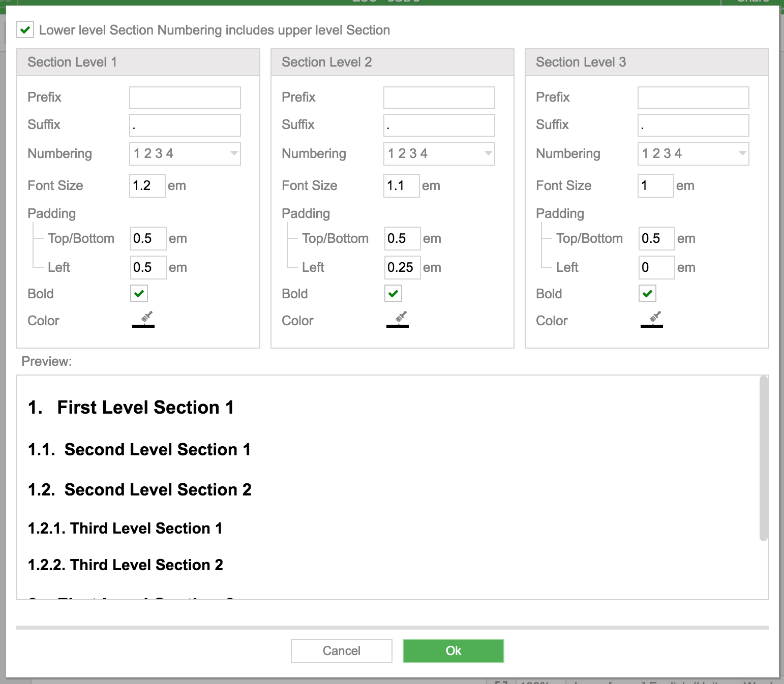Focus the Suffix field in Section Level 1
Viewport: 784px width, 684px height.
[185, 125]
